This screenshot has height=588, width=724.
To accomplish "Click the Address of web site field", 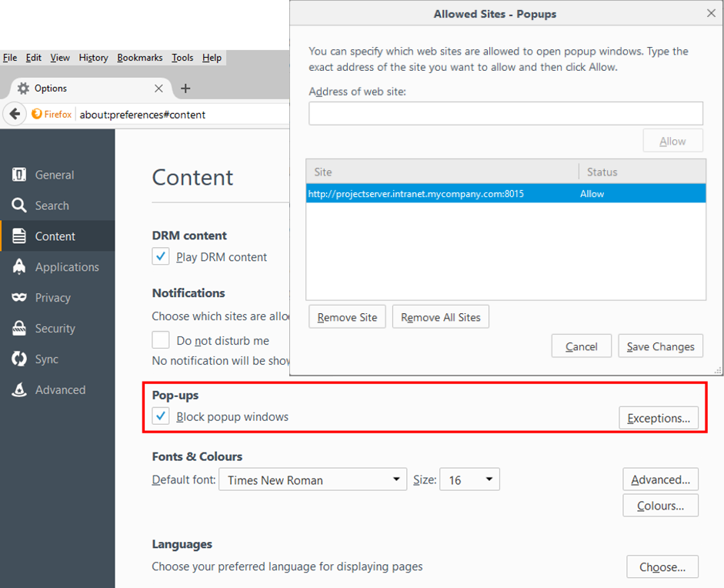I will coord(505,113).
